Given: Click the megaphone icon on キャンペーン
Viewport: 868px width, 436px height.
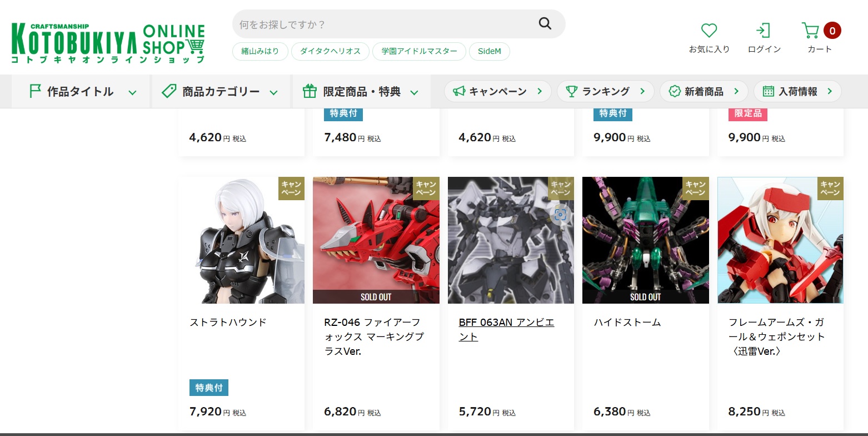Looking at the screenshot, I should click(x=458, y=91).
